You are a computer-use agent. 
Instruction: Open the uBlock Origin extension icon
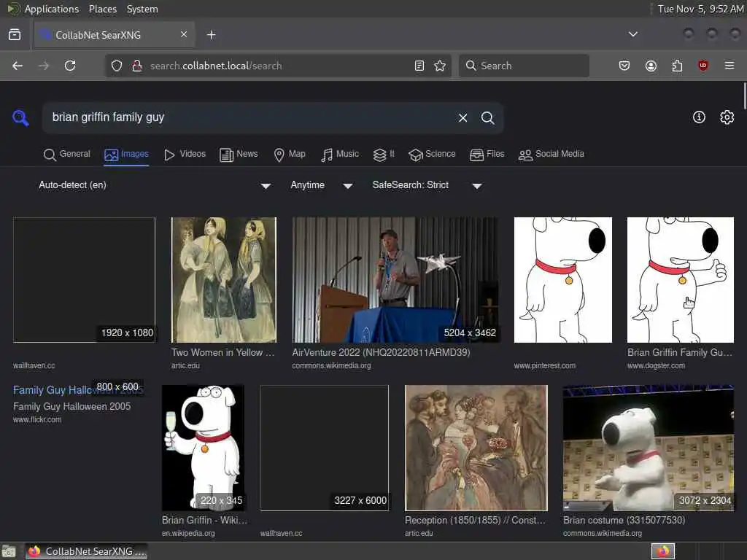[703, 66]
